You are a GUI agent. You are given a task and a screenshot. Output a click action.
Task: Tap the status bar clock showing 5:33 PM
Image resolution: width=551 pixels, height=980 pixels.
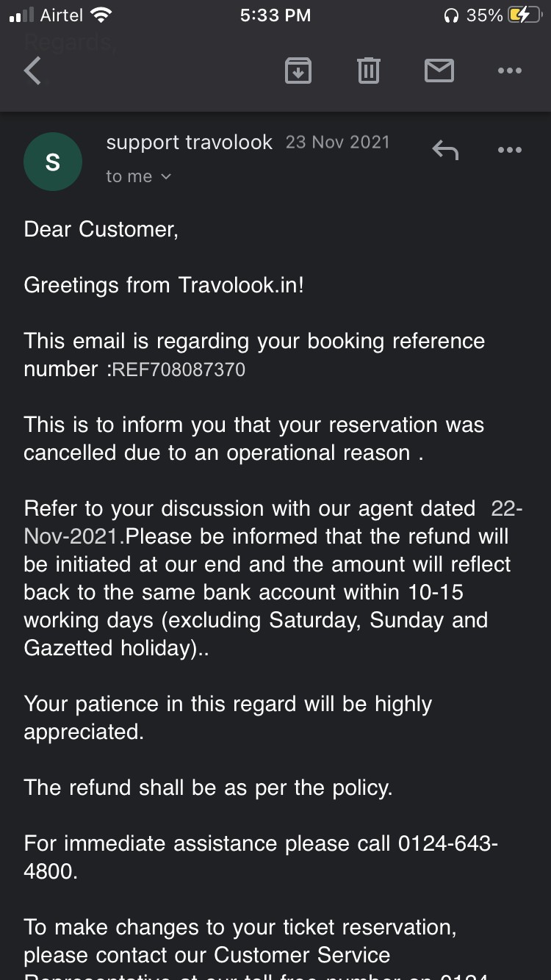[275, 15]
